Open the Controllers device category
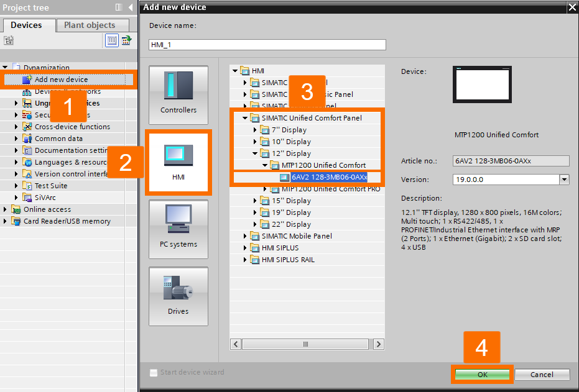 tap(178, 95)
